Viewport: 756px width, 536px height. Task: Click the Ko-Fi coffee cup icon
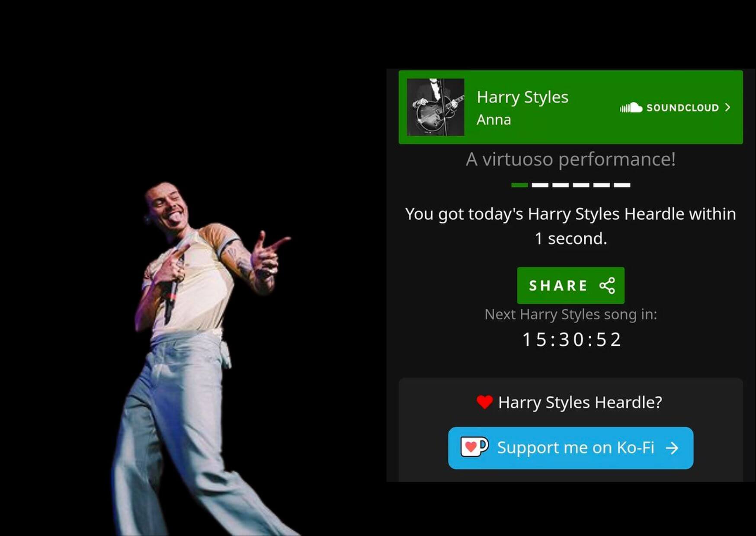point(474,447)
